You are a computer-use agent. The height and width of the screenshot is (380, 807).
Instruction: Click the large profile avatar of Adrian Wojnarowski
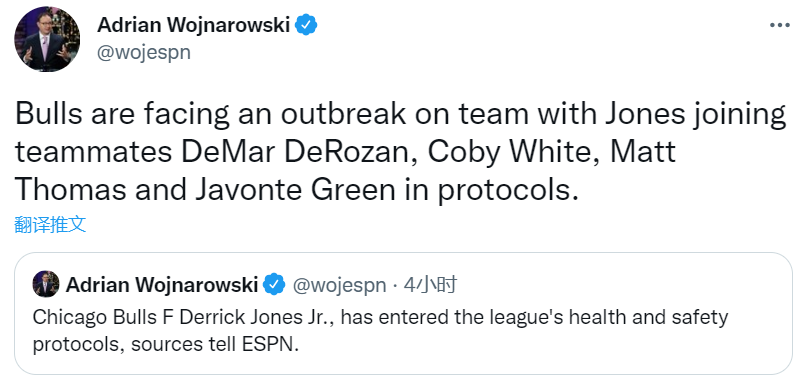tap(47, 39)
